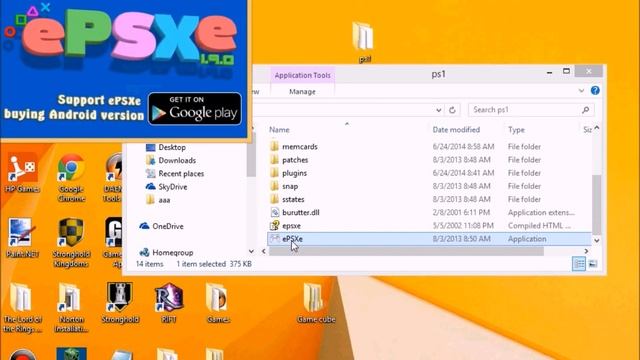This screenshot has width=640, height=360.
Task: Open The Lord of the Rings folder
Action: [x=22, y=308]
